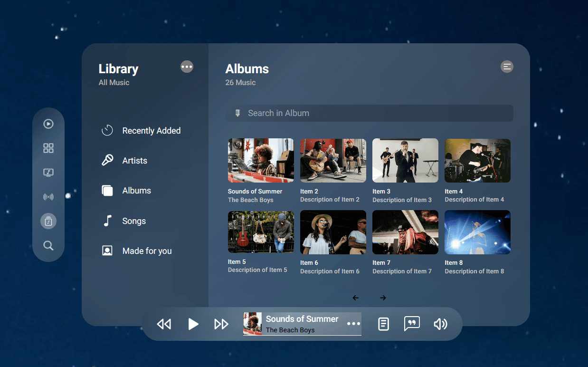Open the playlist document icon in player bar

383,324
